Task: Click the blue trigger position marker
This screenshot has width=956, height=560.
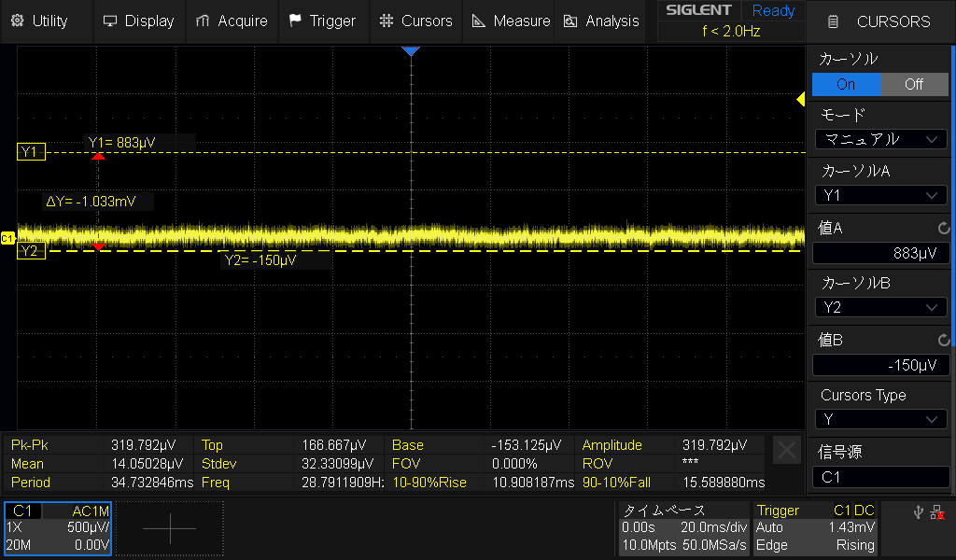Action: [411, 51]
